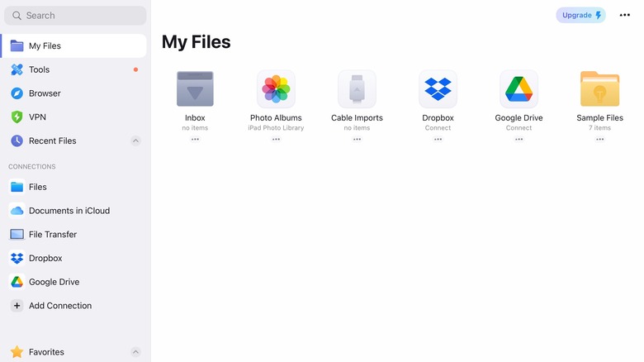Select My Files in sidebar
This screenshot has height=362, width=644.
[74, 45]
